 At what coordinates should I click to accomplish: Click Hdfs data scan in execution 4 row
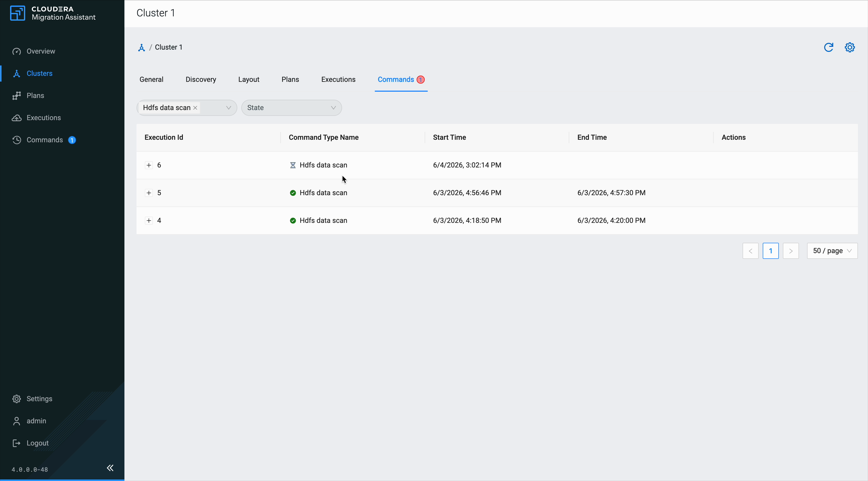(x=323, y=220)
